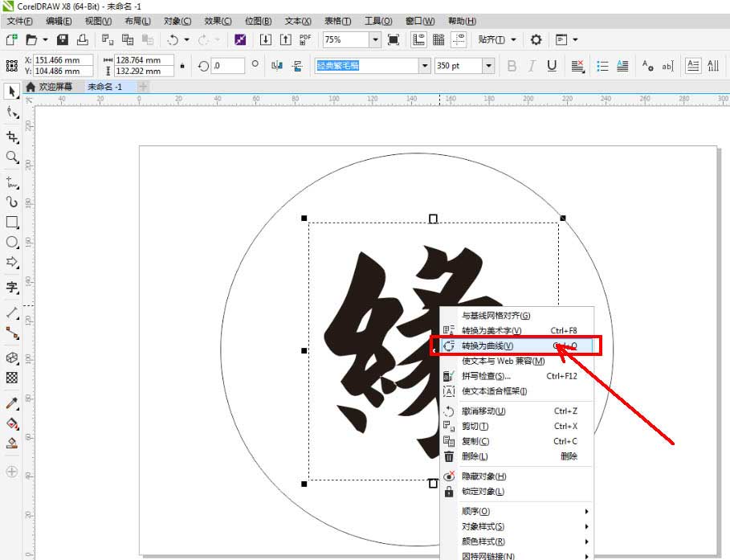This screenshot has width=730, height=560.
Task: Select the Color Eyedropper tool
Action: (12, 403)
